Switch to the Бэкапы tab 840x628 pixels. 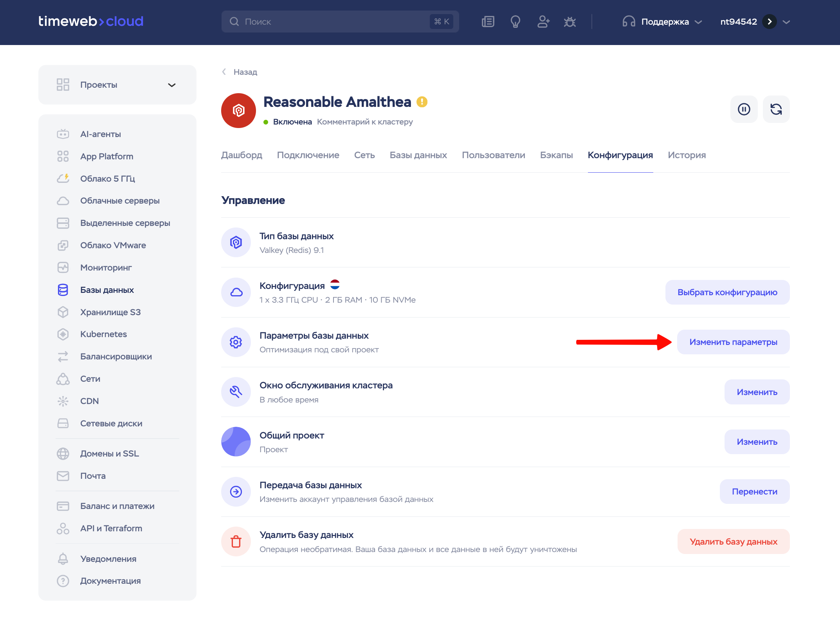pyautogui.click(x=556, y=155)
